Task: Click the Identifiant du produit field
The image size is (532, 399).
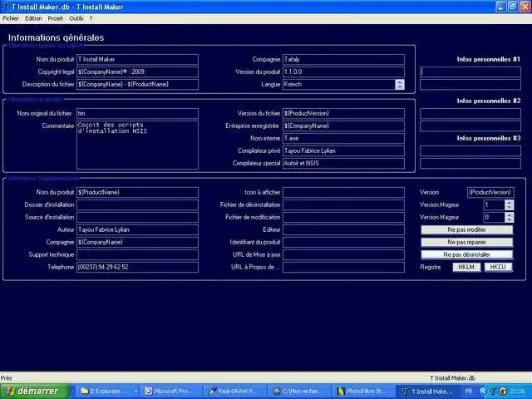Action: click(343, 242)
